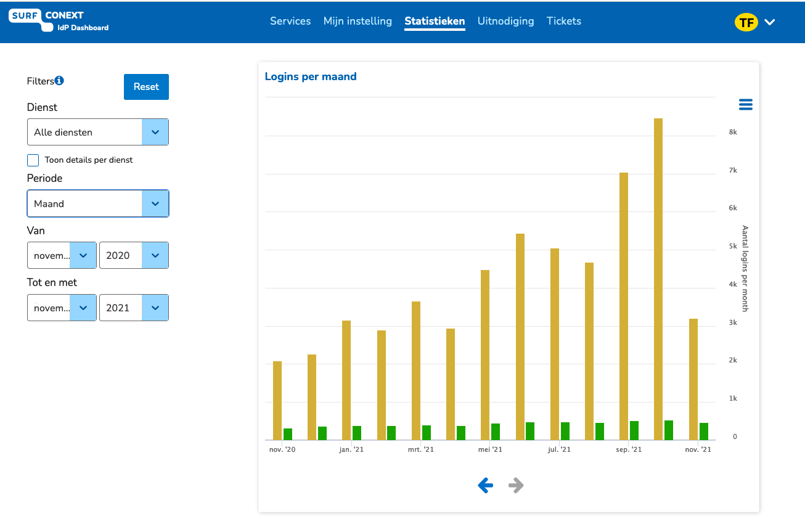Click the Logins per maand title
This screenshot has height=532, width=805.
[x=311, y=76]
